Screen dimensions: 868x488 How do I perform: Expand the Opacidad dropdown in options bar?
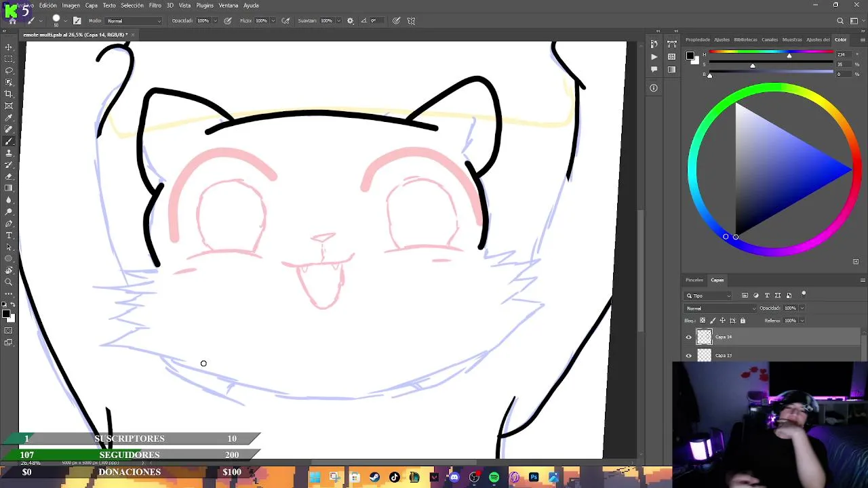215,20
